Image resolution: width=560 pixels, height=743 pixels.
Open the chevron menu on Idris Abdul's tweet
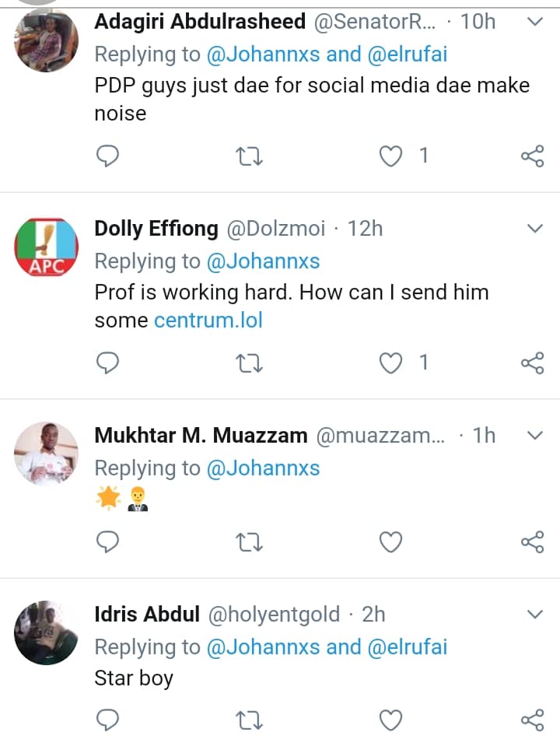point(534,615)
